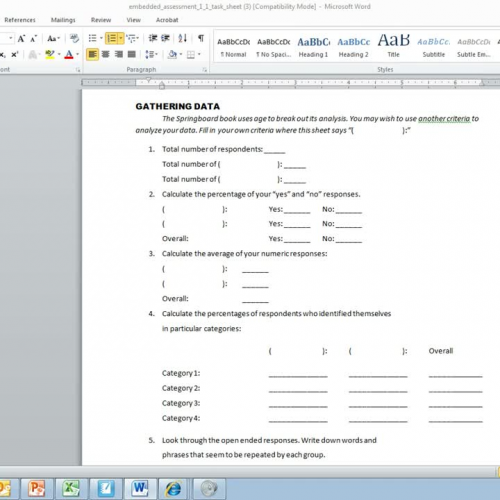The height and width of the screenshot is (500, 500).
Task: Apply the No Spacing style
Action: click(274, 47)
